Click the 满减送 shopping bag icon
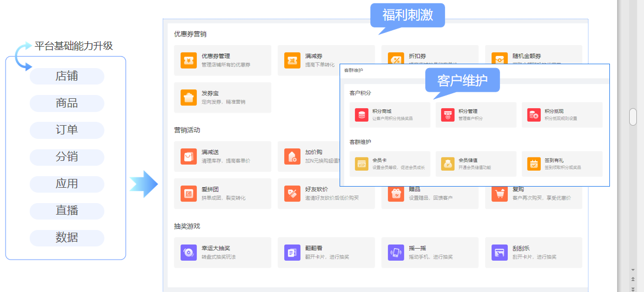Image resolution: width=644 pixels, height=292 pixels. pos(188,156)
